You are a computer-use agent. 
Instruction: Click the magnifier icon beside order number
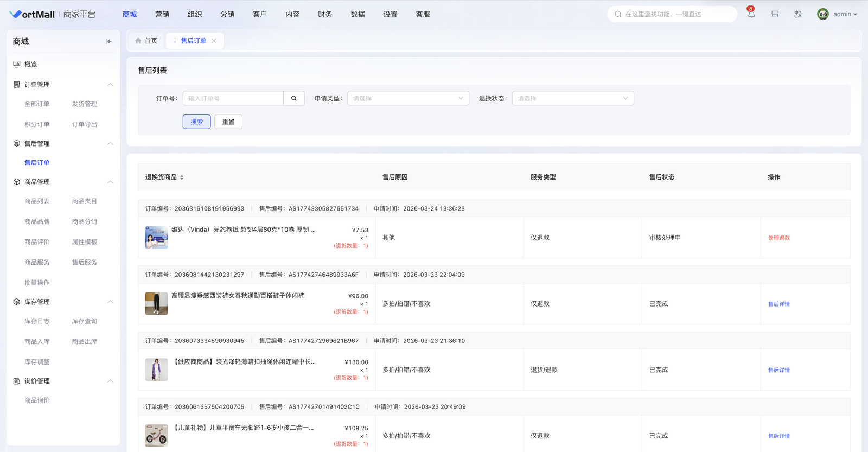pyautogui.click(x=294, y=98)
